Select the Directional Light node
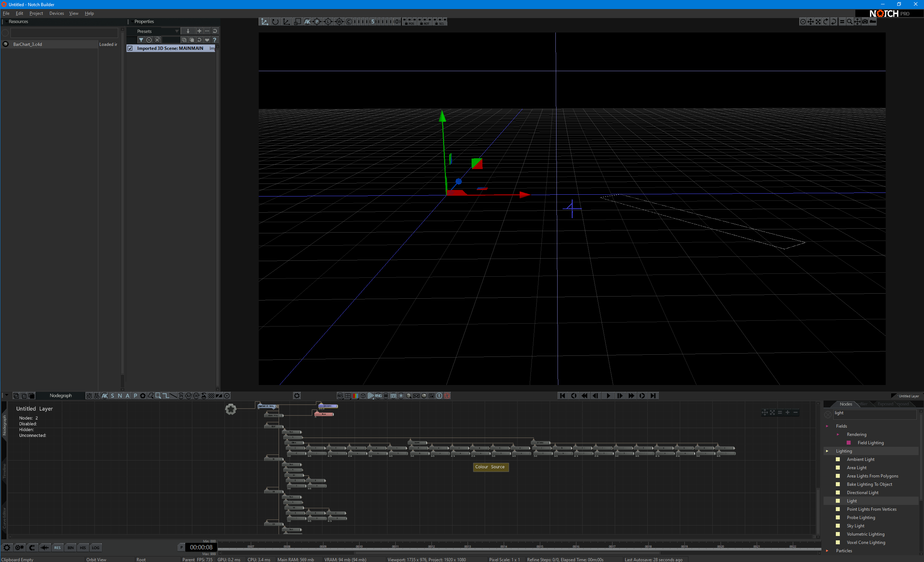 click(x=863, y=493)
